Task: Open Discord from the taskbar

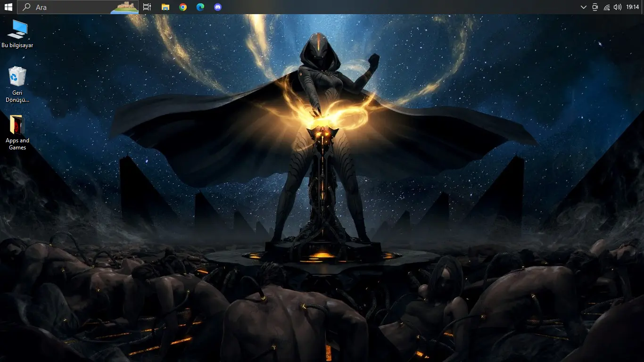Action: [217, 7]
